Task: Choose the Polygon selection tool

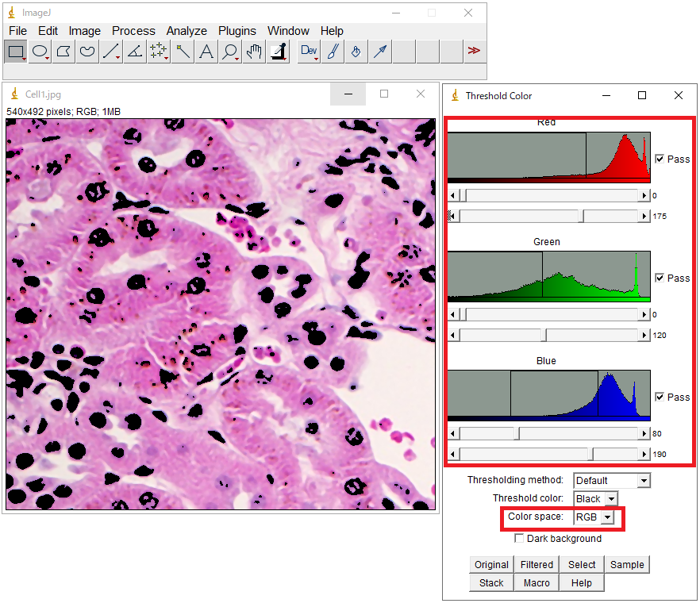Action: (x=63, y=52)
